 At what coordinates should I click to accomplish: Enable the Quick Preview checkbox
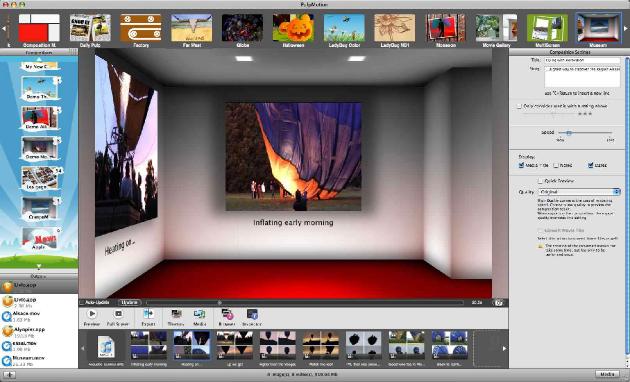pyautogui.click(x=540, y=181)
